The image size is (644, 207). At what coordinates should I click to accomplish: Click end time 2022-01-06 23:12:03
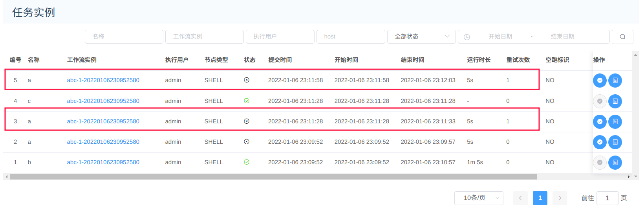pyautogui.click(x=428, y=80)
